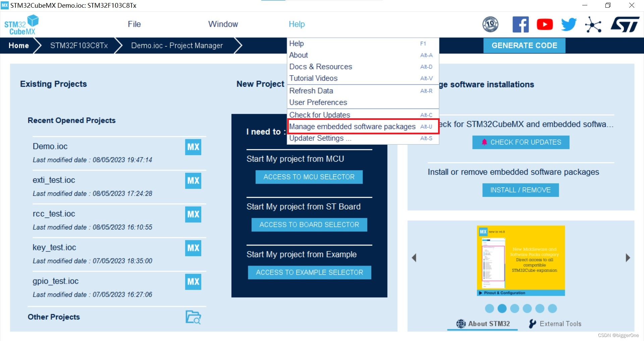
Task: Open gpio_test.ioc via its MX icon
Action: click(193, 282)
